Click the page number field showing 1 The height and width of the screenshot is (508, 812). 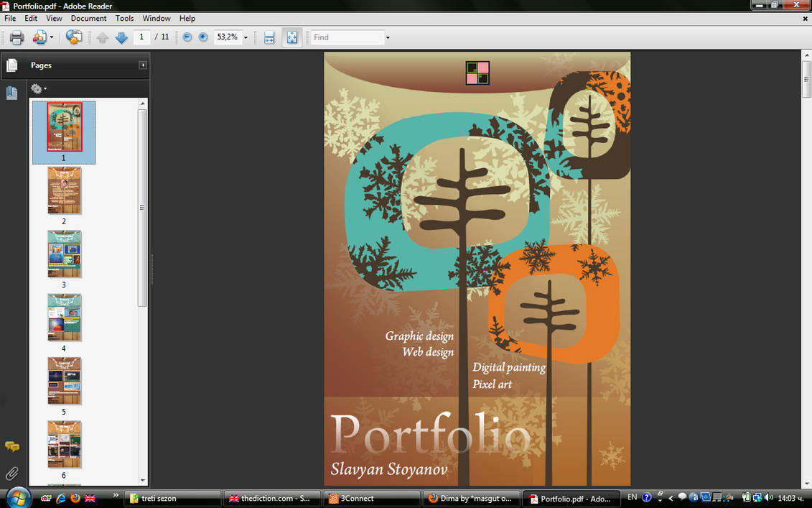(141, 37)
